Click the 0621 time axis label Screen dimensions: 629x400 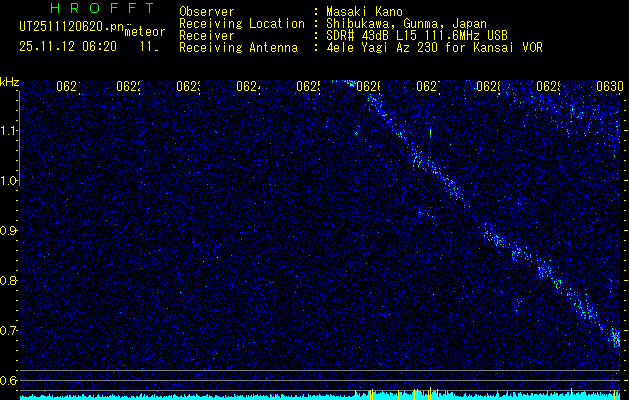point(68,87)
